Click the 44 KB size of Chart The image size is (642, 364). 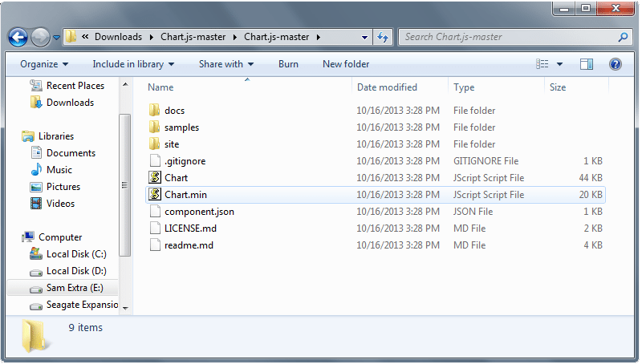591,177
